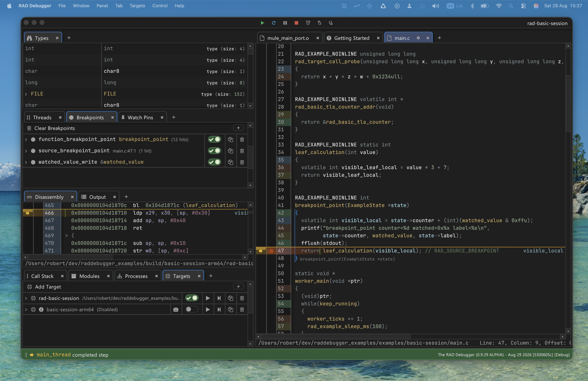Click disassembly horizontal scrollbar
Image resolution: width=588 pixels, height=381 pixels.
pos(70,257)
